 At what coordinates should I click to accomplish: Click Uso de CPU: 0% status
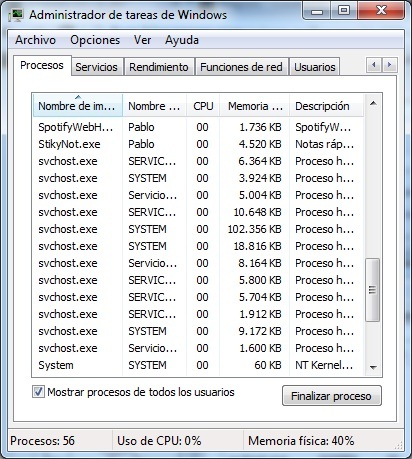point(159,441)
